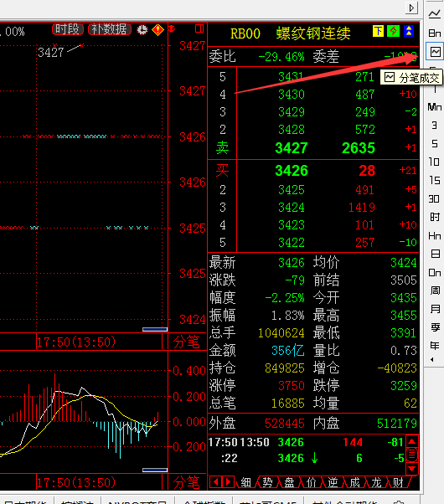Click the yellow diamond alert icon

(x=157, y=30)
